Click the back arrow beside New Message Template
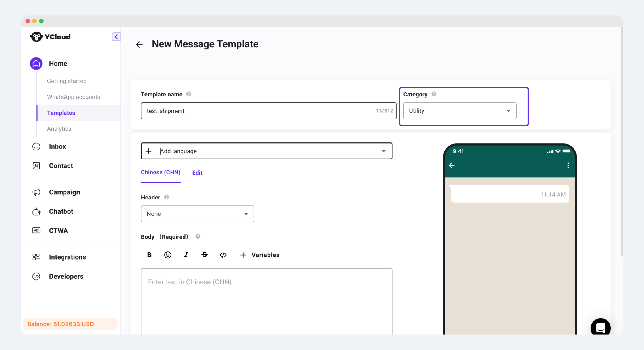Viewport: 644px width, 350px height. pos(139,44)
